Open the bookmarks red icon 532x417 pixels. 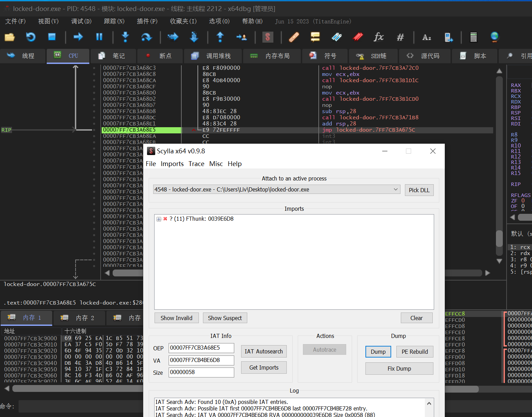point(358,37)
